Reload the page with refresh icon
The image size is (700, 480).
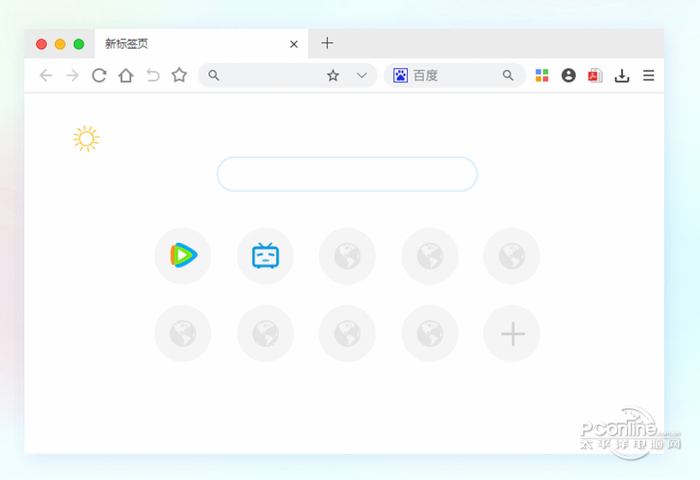(99, 75)
